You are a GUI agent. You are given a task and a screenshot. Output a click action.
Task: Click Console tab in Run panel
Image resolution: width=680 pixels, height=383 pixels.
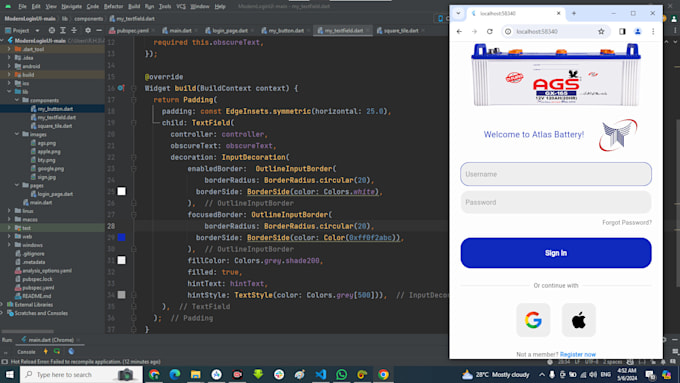tap(26, 352)
